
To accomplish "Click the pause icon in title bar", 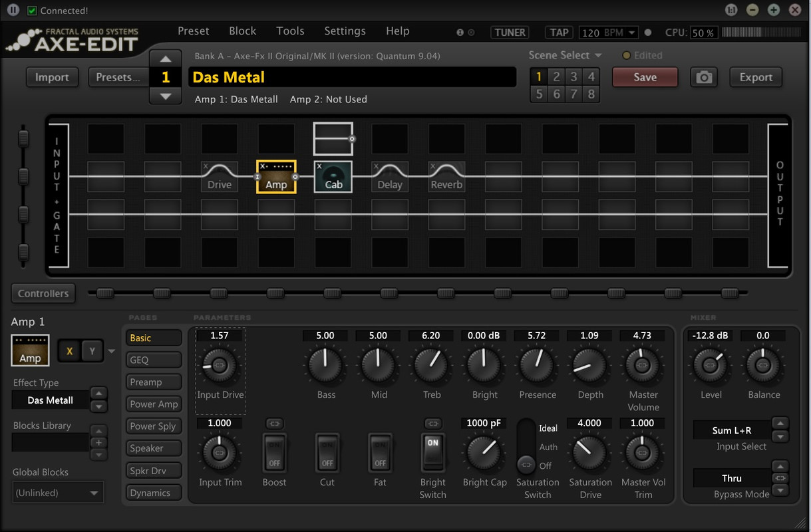I will (x=13, y=10).
